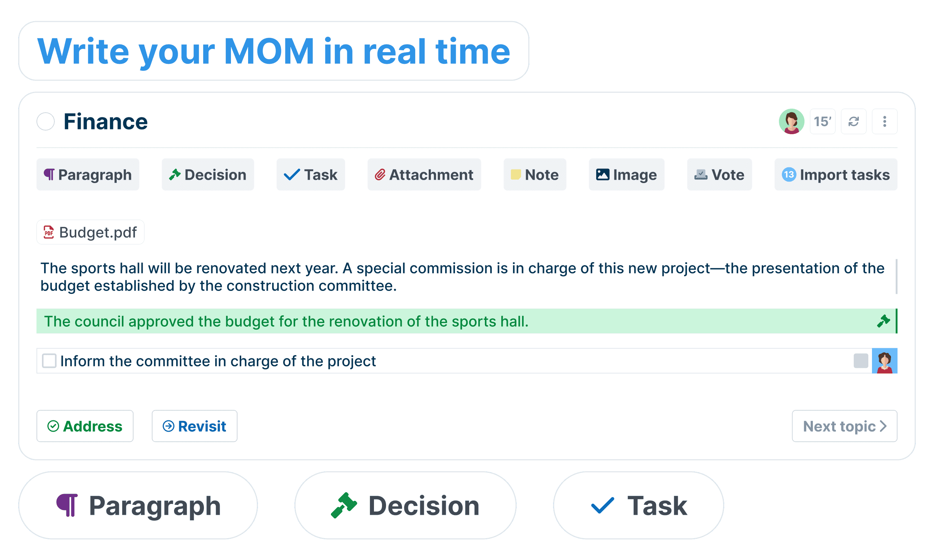Click the Revisit button
This screenshot has height=560, width=934.
[x=194, y=426]
